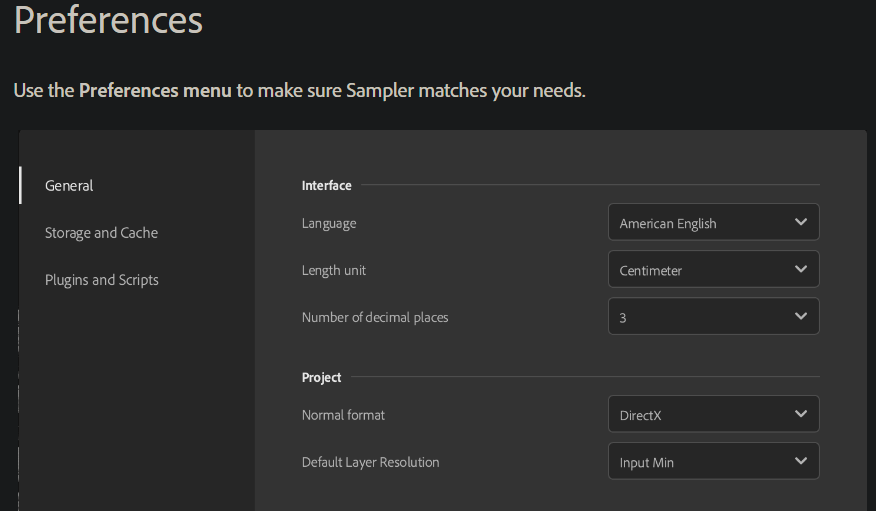
Task: Click the chevron arrow beside DirectX
Action: point(801,414)
